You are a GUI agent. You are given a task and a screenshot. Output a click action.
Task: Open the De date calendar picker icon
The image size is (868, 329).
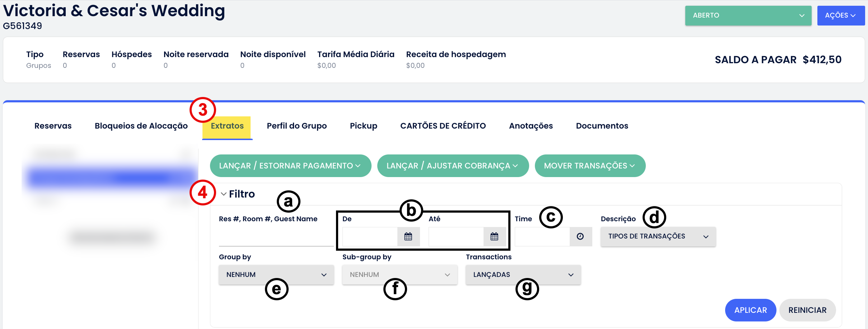[x=408, y=236]
